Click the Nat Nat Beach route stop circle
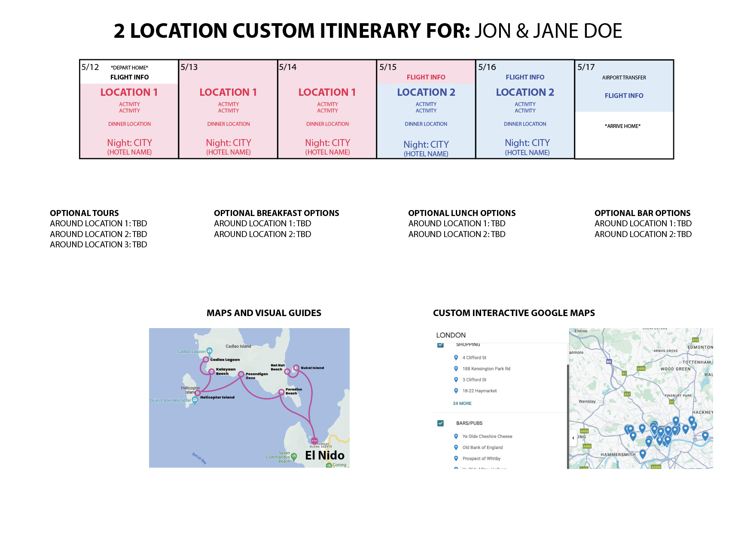Viewport: 732px width, 560px height. (x=287, y=371)
